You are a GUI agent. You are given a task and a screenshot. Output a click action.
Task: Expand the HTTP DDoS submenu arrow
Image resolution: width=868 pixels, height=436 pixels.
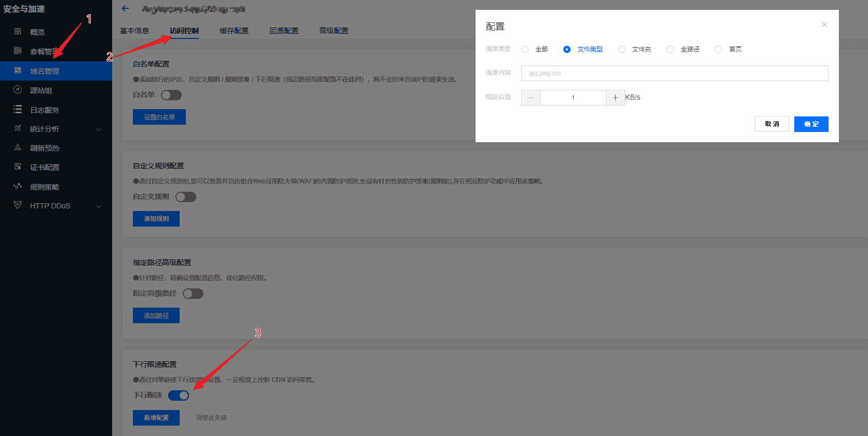[x=99, y=206]
